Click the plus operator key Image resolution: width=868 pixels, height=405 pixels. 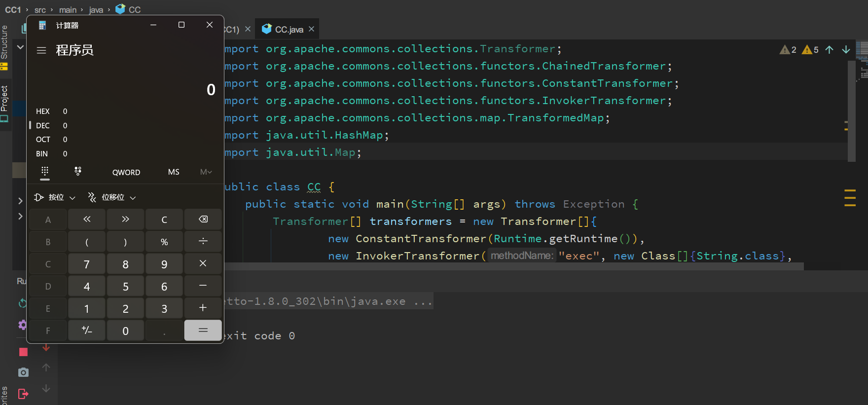coord(203,308)
